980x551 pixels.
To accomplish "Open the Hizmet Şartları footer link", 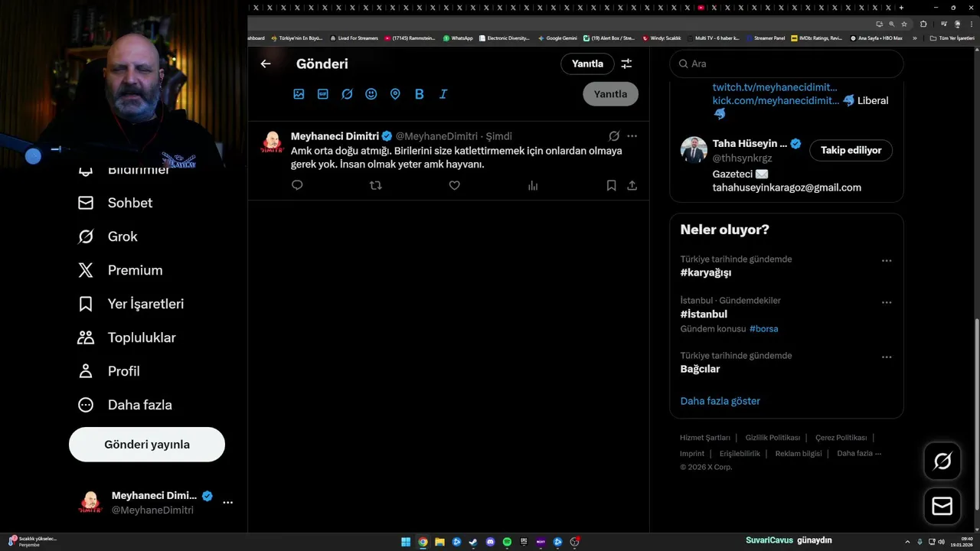I will (705, 438).
